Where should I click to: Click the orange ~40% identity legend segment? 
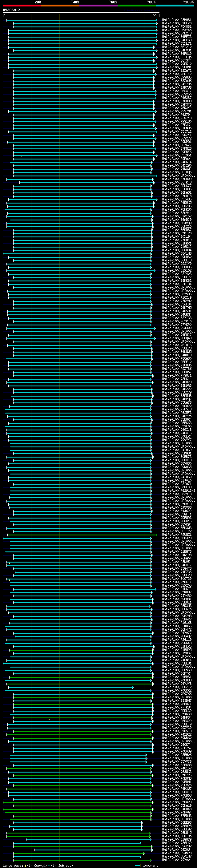[60, 6]
